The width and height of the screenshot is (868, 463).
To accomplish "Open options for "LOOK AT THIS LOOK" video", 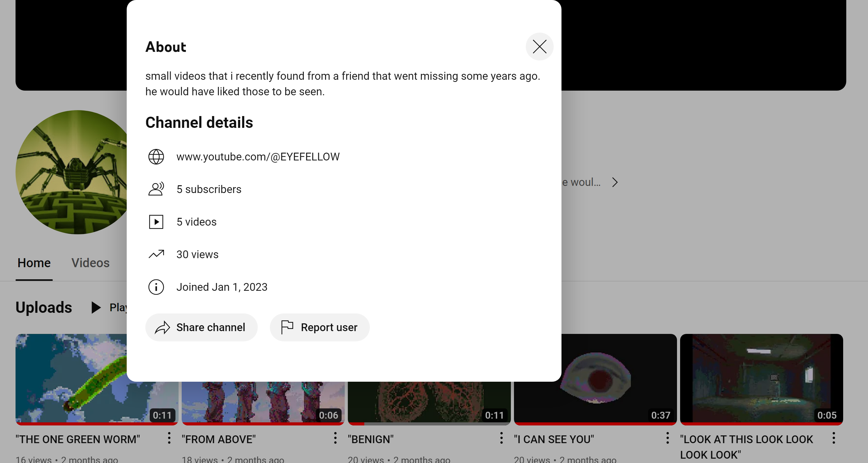I will 833,438.
